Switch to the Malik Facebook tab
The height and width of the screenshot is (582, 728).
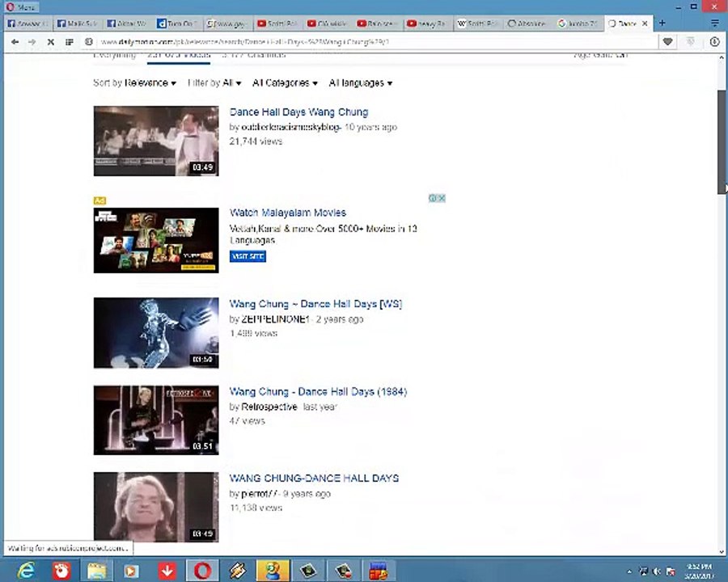click(x=77, y=23)
